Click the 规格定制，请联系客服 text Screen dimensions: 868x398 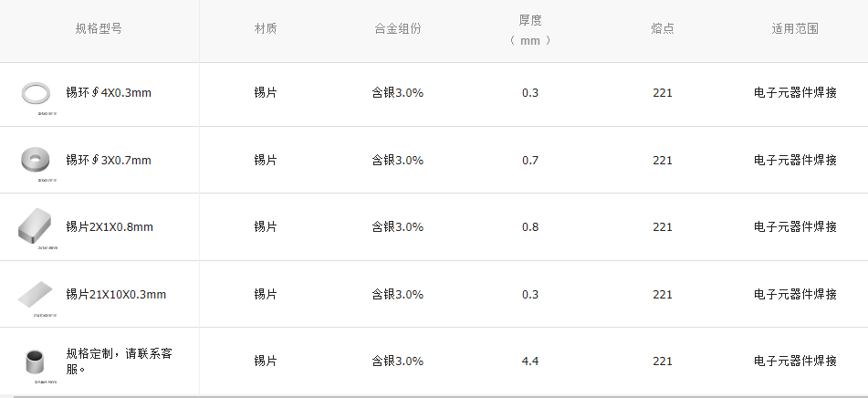[x=119, y=361]
